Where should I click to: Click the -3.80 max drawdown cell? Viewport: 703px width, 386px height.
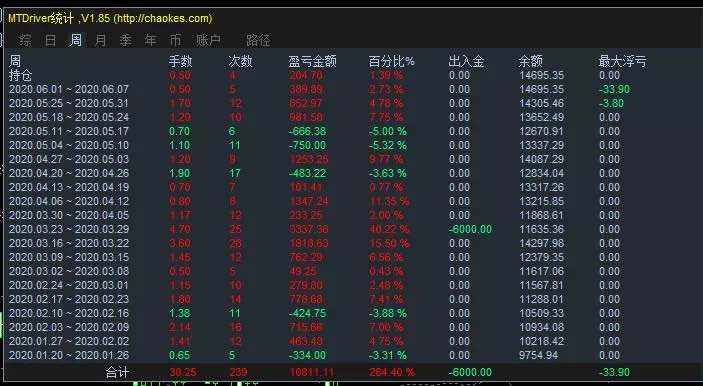[611, 103]
